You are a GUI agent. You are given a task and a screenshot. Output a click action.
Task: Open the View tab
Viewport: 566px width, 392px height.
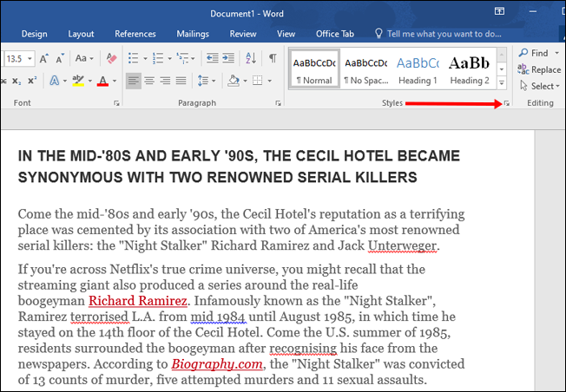(286, 34)
